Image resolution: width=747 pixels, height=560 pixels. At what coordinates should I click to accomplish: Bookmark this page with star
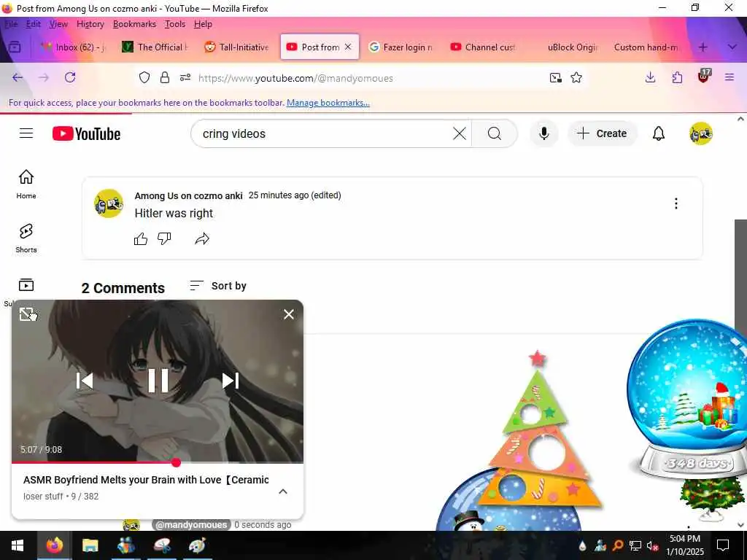click(x=576, y=77)
